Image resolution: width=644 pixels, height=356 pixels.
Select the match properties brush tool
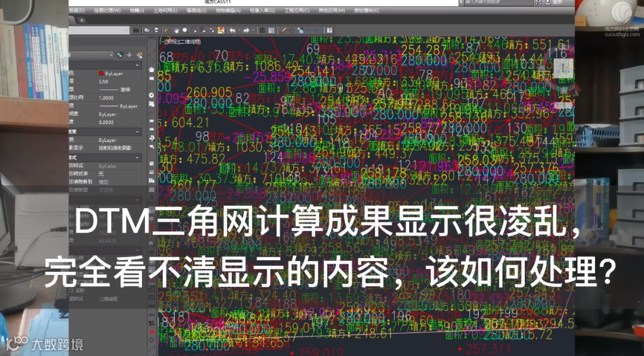click(x=283, y=30)
